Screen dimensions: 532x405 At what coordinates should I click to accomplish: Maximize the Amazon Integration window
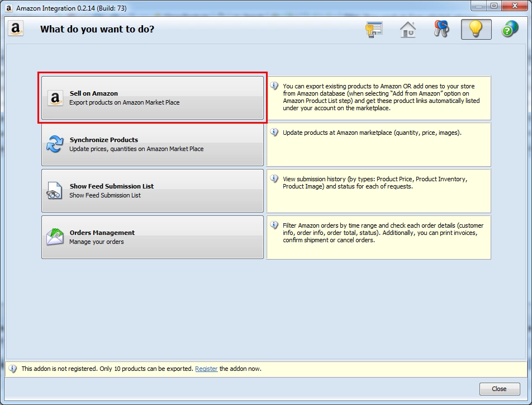[494, 6]
